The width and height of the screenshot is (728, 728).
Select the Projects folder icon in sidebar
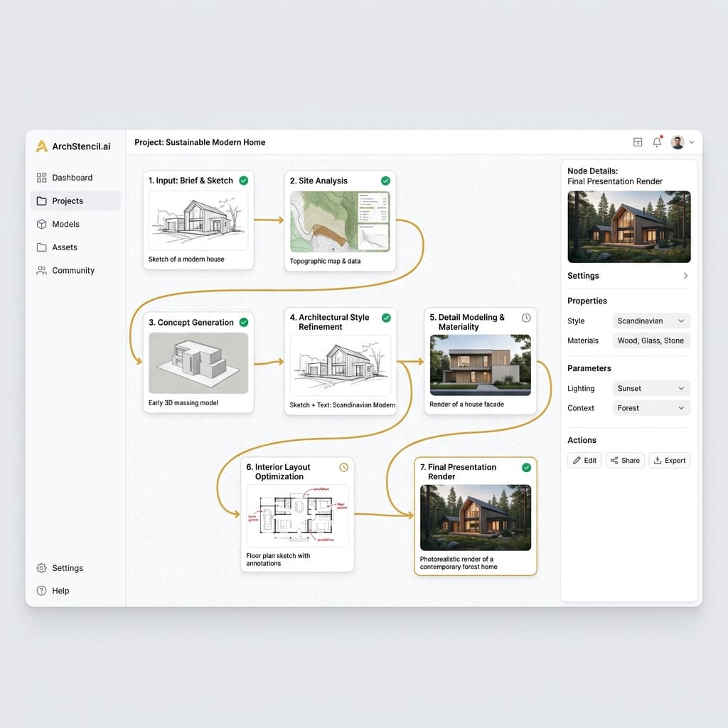click(41, 200)
